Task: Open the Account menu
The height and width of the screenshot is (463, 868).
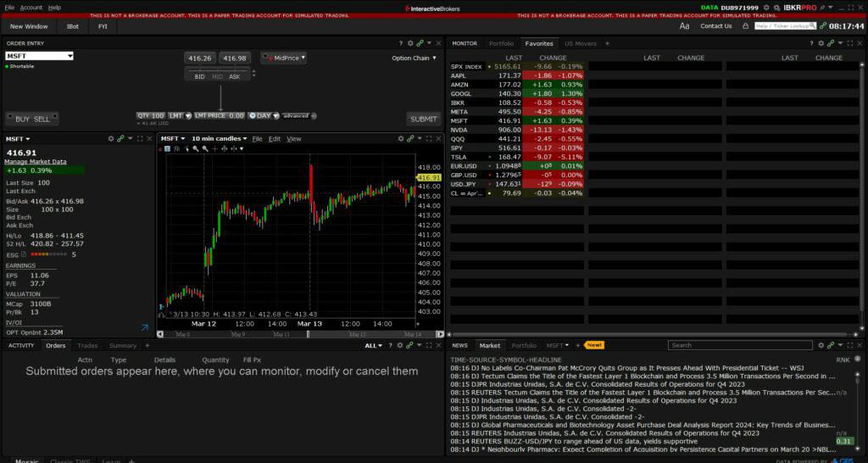Action: coord(31,8)
